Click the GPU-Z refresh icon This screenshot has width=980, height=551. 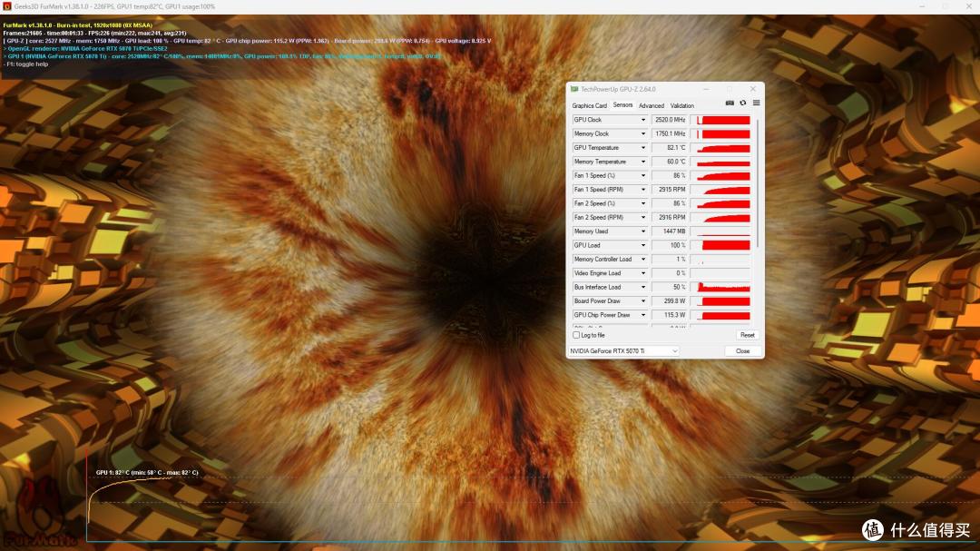[743, 103]
